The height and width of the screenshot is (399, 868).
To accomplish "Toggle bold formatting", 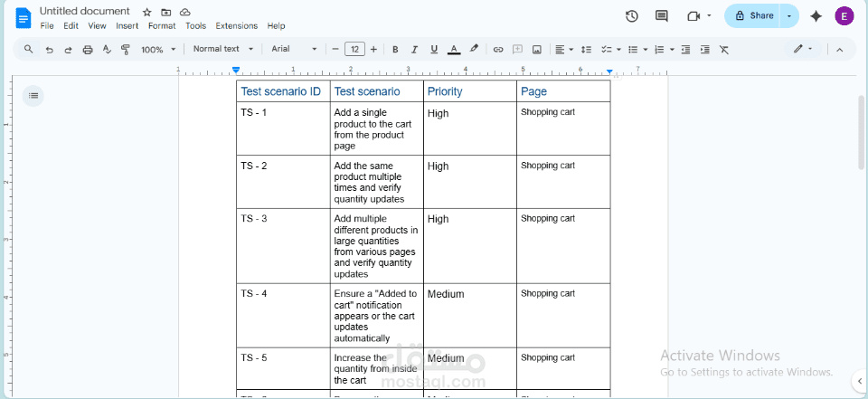I will point(395,50).
